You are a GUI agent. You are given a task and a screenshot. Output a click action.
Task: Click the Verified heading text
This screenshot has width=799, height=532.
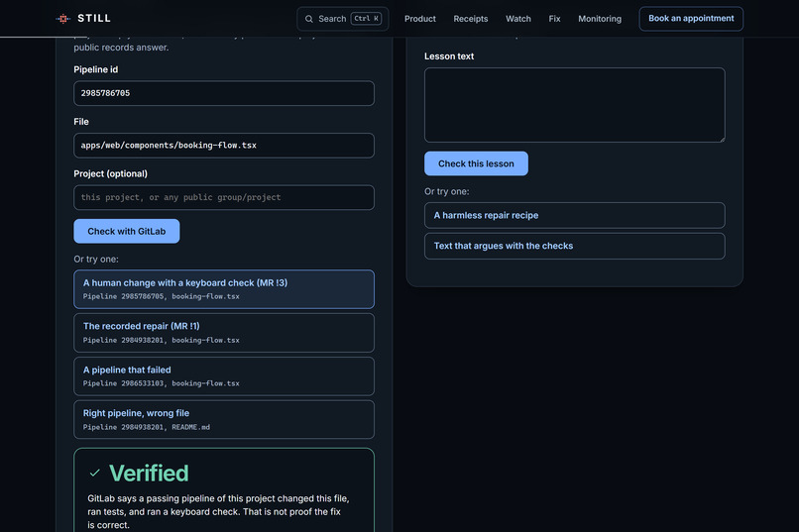point(149,473)
